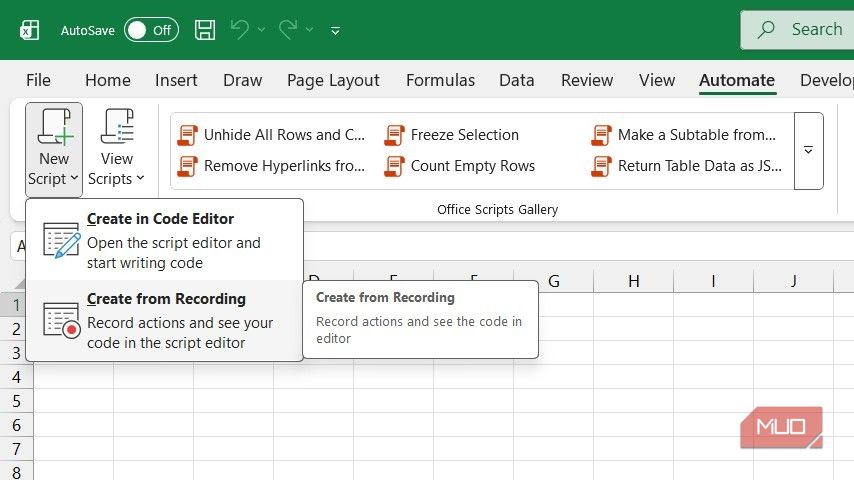Run the Remove Hyperlinks script

click(x=272, y=166)
